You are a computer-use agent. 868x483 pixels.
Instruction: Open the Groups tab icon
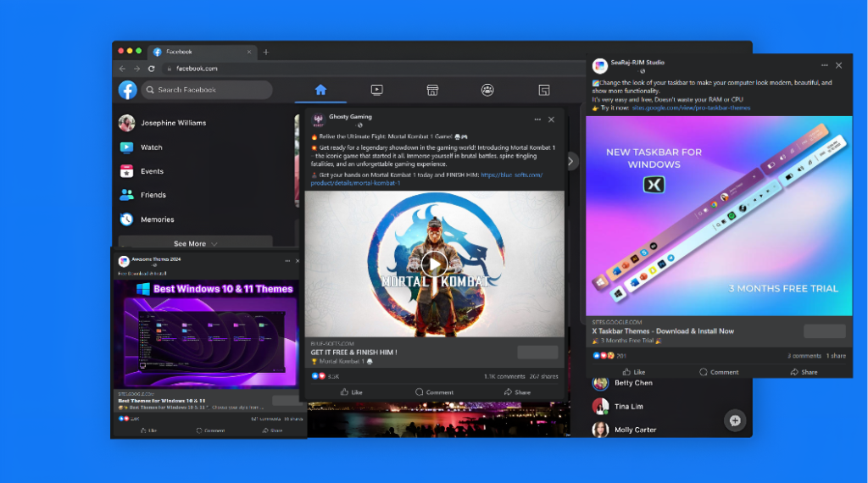(x=487, y=90)
